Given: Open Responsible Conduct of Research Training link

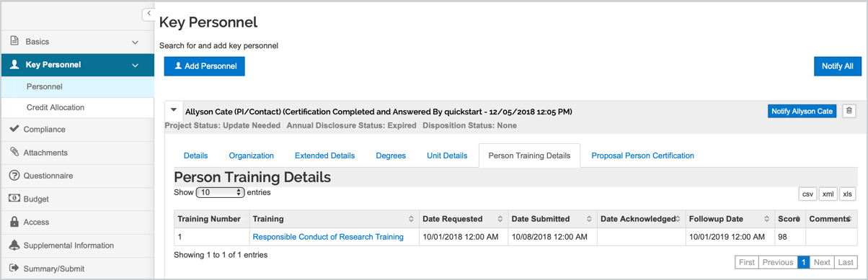Looking at the screenshot, I should point(328,237).
